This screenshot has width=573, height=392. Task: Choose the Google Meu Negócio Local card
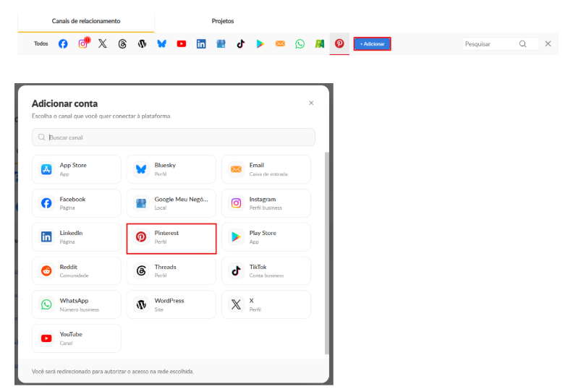(171, 203)
